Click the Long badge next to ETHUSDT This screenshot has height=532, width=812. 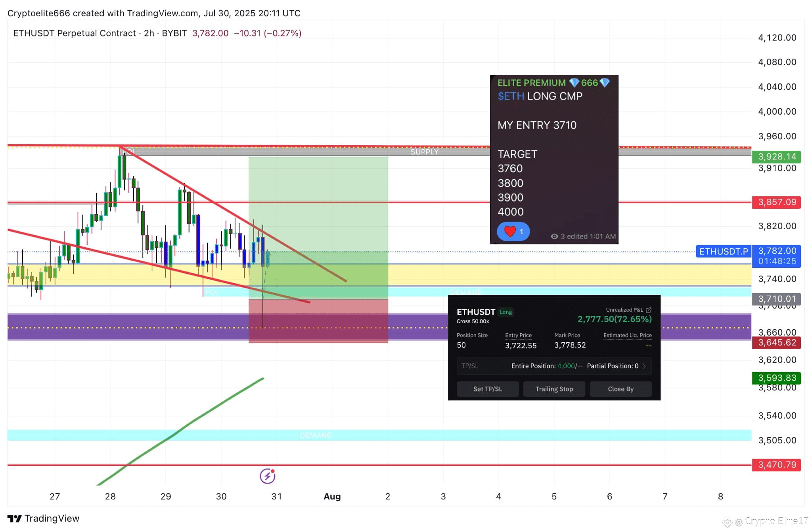coord(506,312)
